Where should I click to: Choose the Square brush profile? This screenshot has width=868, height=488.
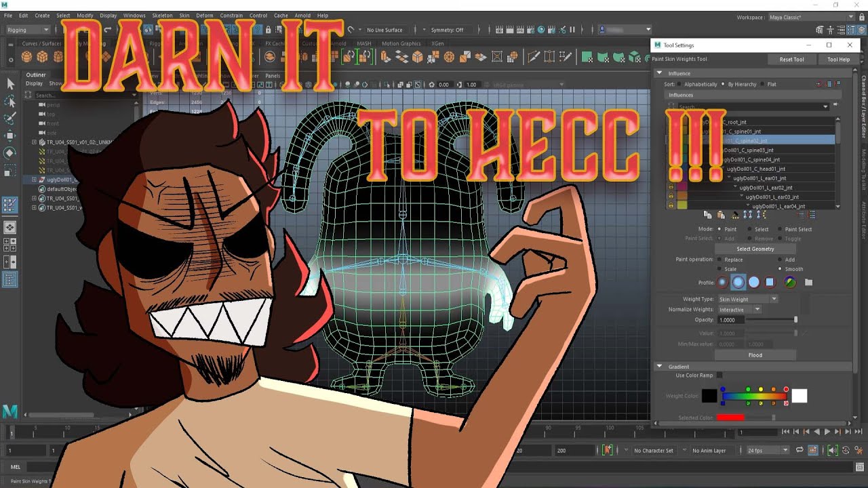pos(770,282)
